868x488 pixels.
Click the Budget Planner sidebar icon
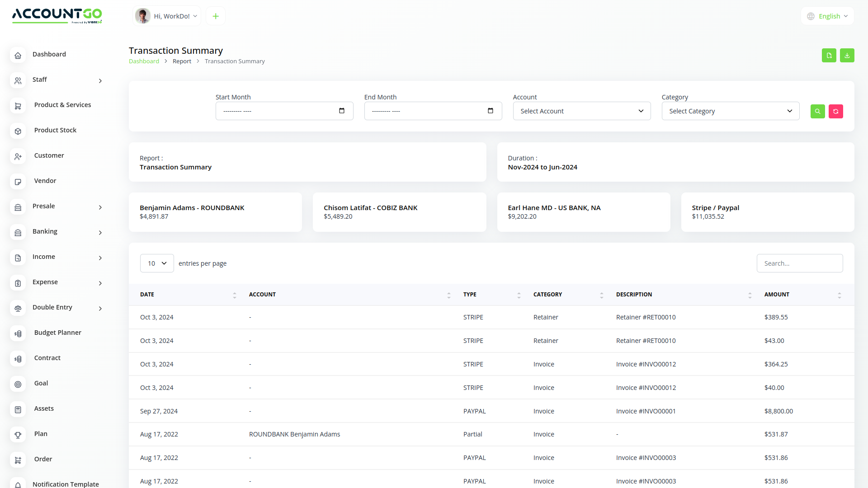18,333
